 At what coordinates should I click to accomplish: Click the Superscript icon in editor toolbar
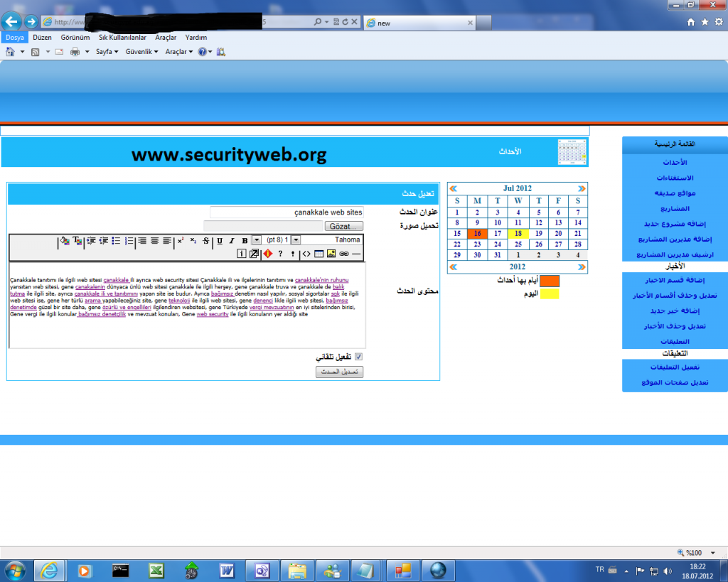[x=181, y=240]
